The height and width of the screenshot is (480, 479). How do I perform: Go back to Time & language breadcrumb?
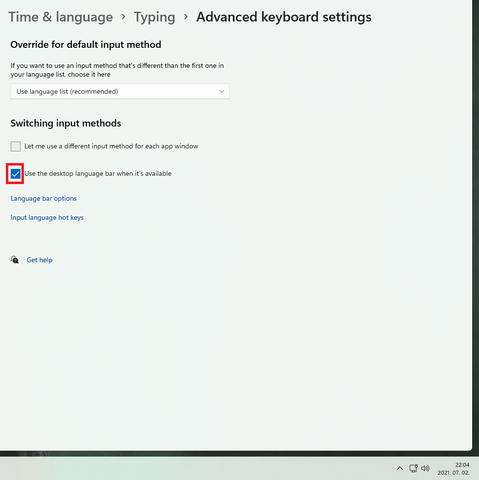click(x=61, y=17)
